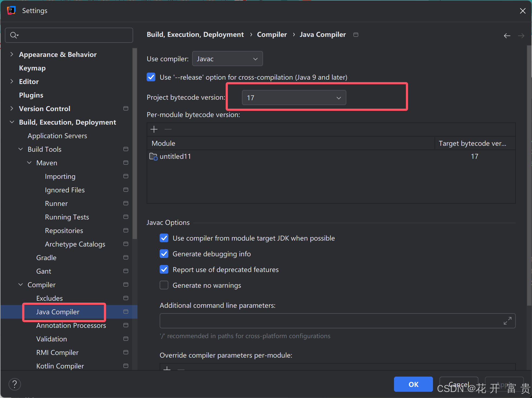Select Annotation Processors in sidebar
Image resolution: width=532 pixels, height=398 pixels.
point(71,325)
